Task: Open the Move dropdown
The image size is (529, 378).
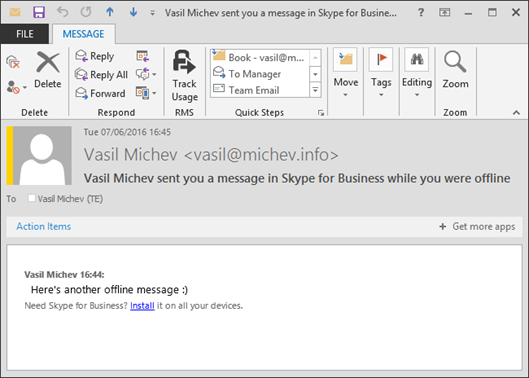Action: [345, 74]
